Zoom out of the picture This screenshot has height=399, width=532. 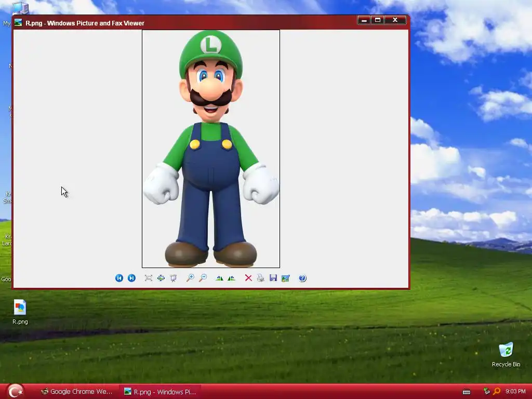pos(203,278)
